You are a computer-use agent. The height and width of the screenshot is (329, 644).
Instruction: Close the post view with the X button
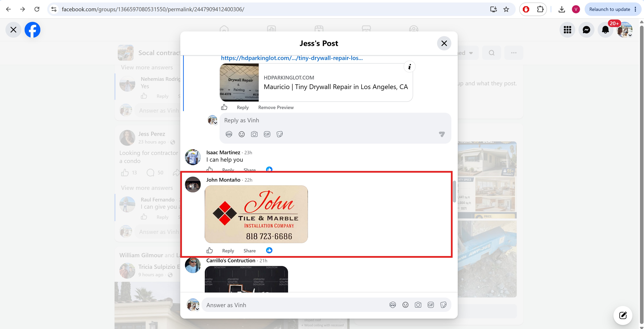(x=13, y=30)
